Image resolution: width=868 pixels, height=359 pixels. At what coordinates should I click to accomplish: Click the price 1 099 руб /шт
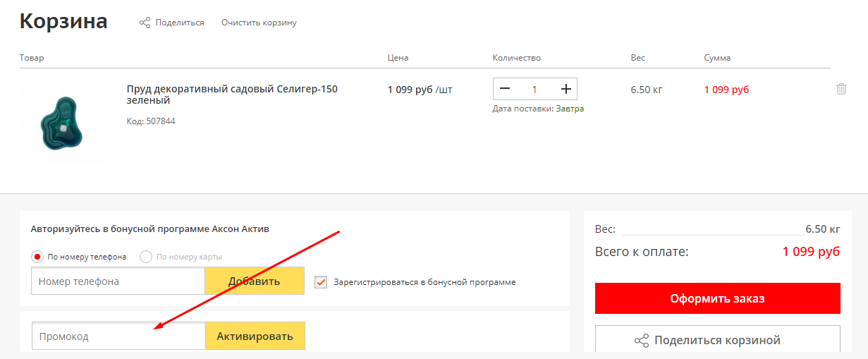(420, 90)
